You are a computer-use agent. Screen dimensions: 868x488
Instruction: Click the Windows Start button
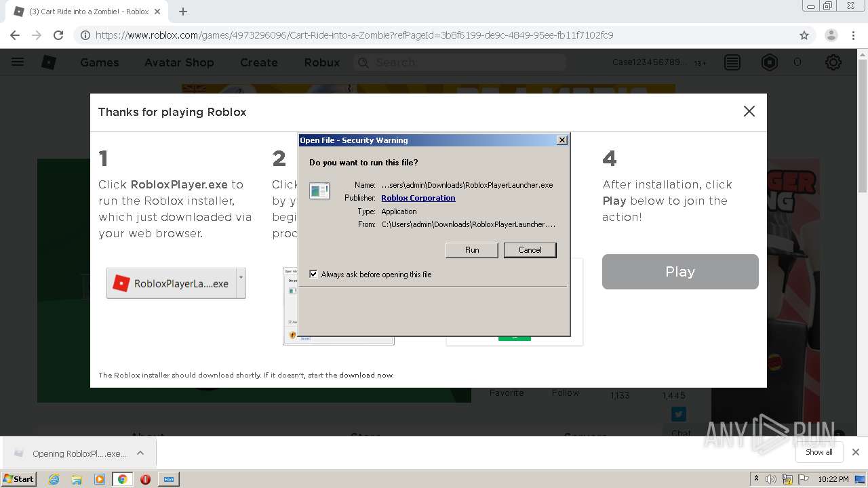(19, 479)
